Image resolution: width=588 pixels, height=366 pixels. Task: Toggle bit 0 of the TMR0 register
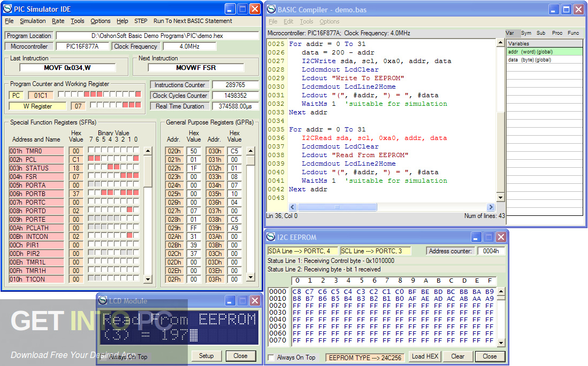coord(136,150)
